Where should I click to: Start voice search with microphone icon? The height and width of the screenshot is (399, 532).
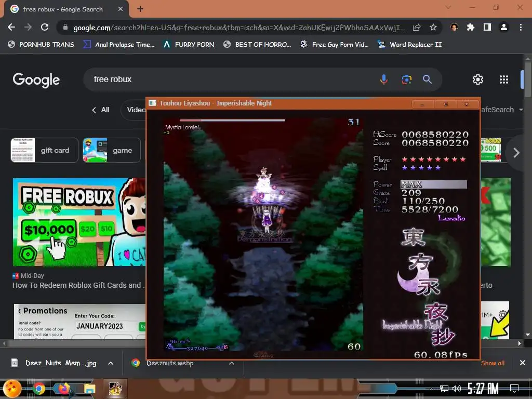click(384, 79)
